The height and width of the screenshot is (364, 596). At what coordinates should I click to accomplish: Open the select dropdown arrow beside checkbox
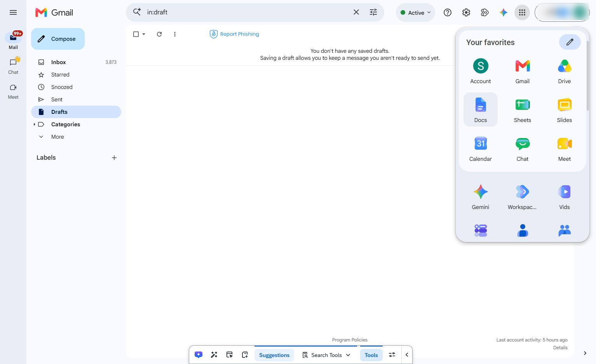point(144,34)
